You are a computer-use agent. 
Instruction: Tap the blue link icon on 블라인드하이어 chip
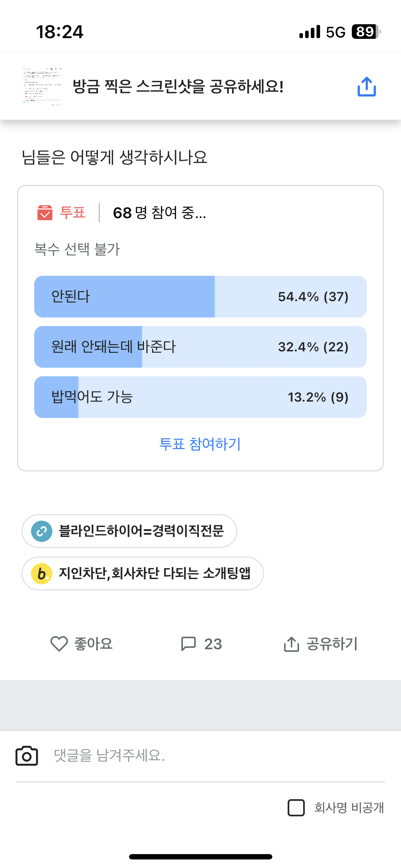[42, 531]
